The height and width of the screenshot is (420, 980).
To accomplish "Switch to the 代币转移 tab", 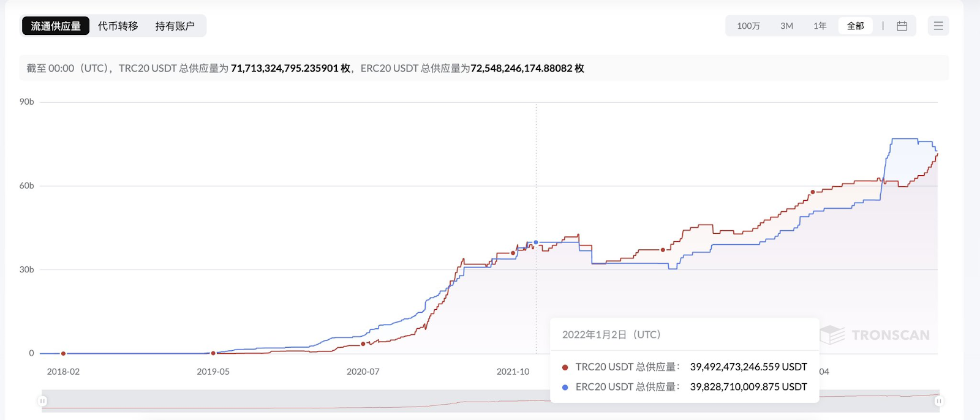I will click(x=118, y=26).
